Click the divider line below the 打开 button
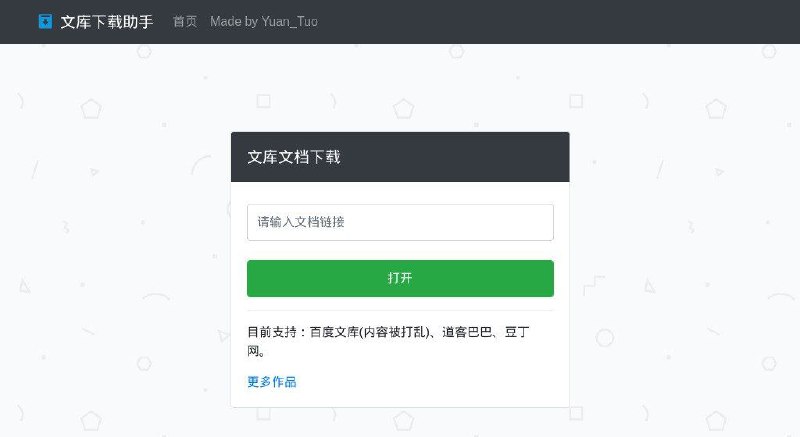The width and height of the screenshot is (800, 437). pyautogui.click(x=400, y=310)
